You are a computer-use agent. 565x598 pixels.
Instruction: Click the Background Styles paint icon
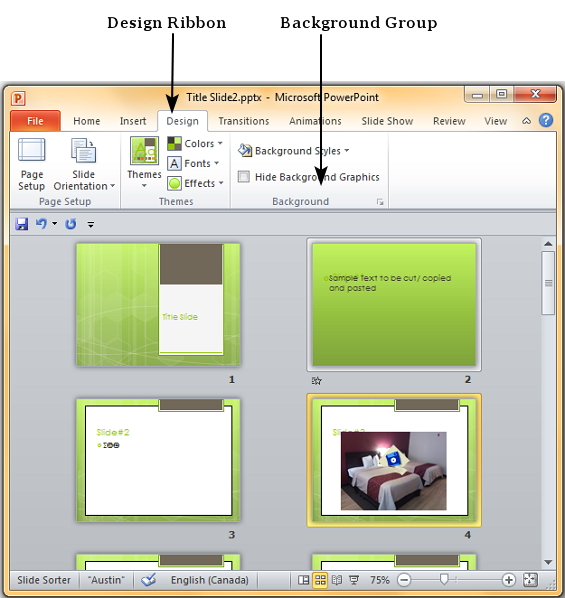245,151
